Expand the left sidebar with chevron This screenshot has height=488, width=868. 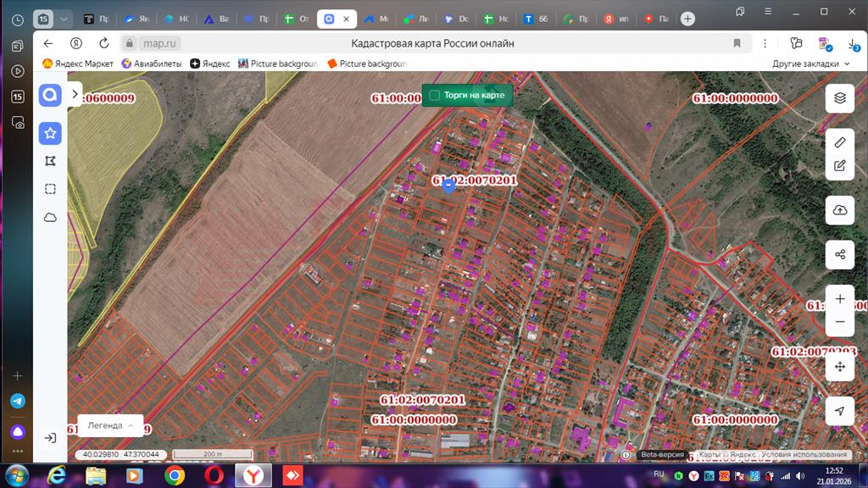pyautogui.click(x=75, y=95)
